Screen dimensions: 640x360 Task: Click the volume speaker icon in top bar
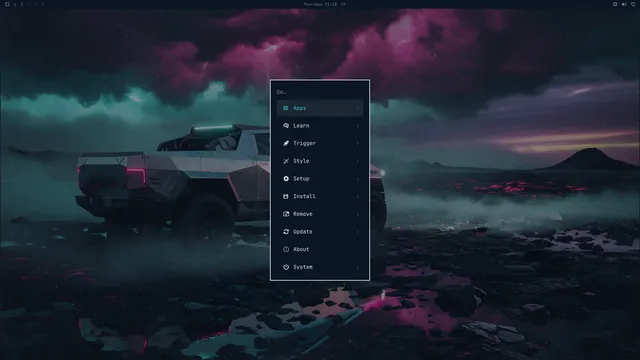(x=624, y=4)
